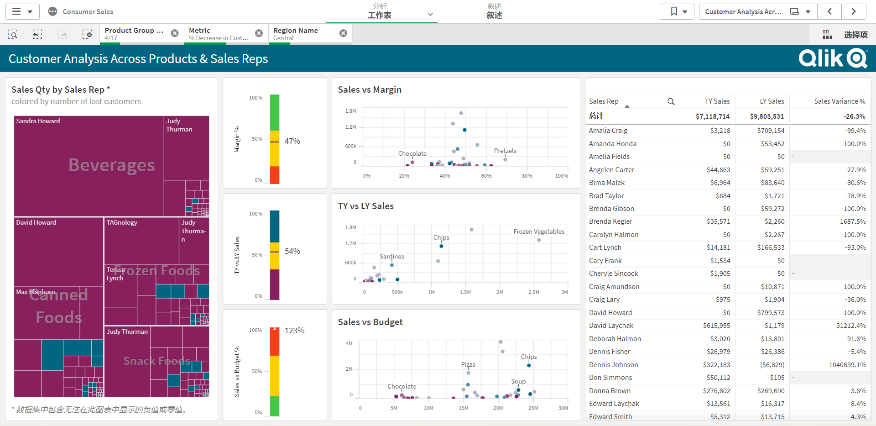This screenshot has width=876, height=426.
Task: Select the 分析 工作表 tab
Action: point(379,11)
